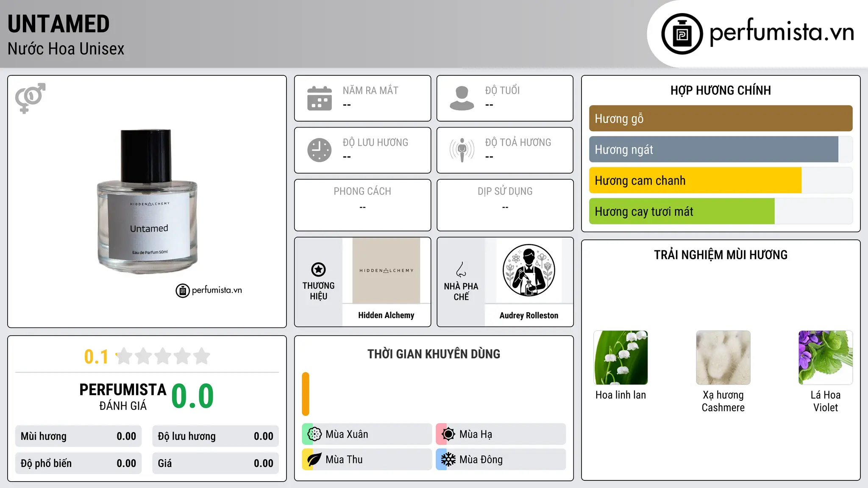Click the unisex gender symbol icon
Screen dimensions: 868x488
click(x=30, y=98)
